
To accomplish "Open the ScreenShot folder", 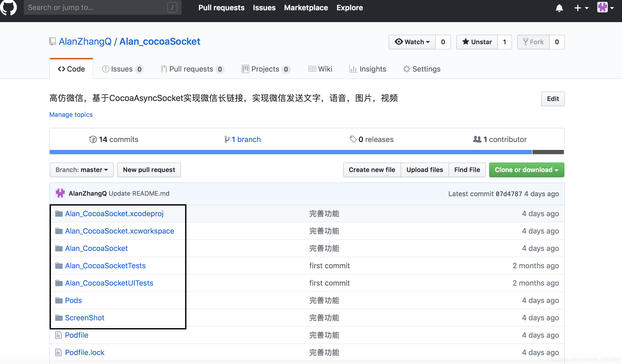I will pyautogui.click(x=84, y=318).
